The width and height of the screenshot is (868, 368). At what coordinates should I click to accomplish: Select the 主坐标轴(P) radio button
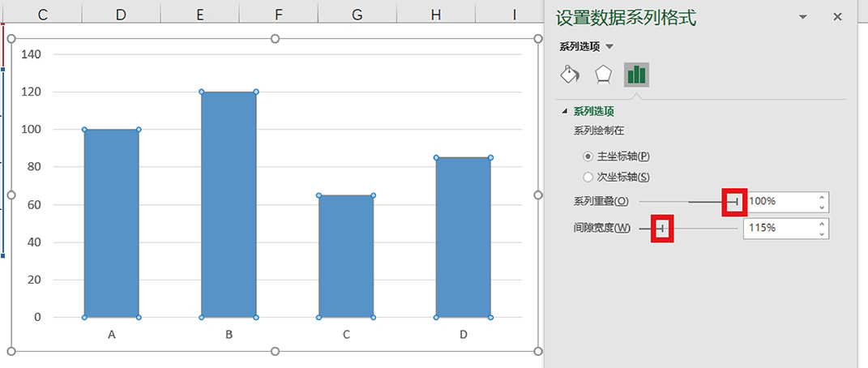tap(588, 156)
